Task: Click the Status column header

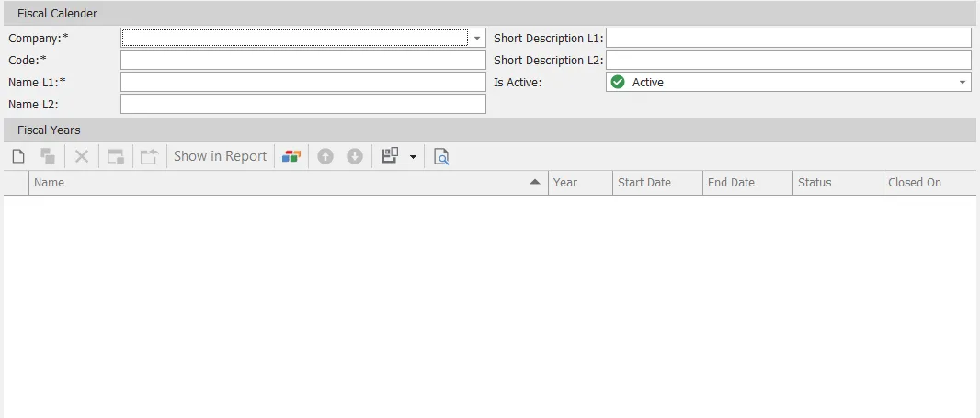Action: (x=837, y=183)
